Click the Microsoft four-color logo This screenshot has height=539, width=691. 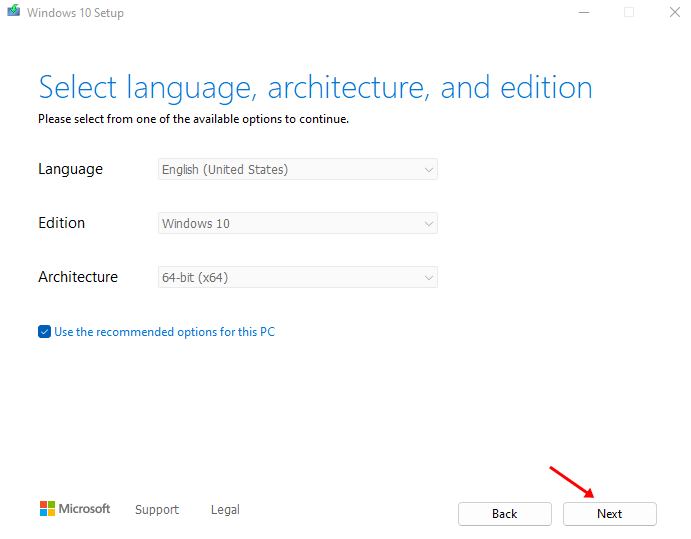47,509
